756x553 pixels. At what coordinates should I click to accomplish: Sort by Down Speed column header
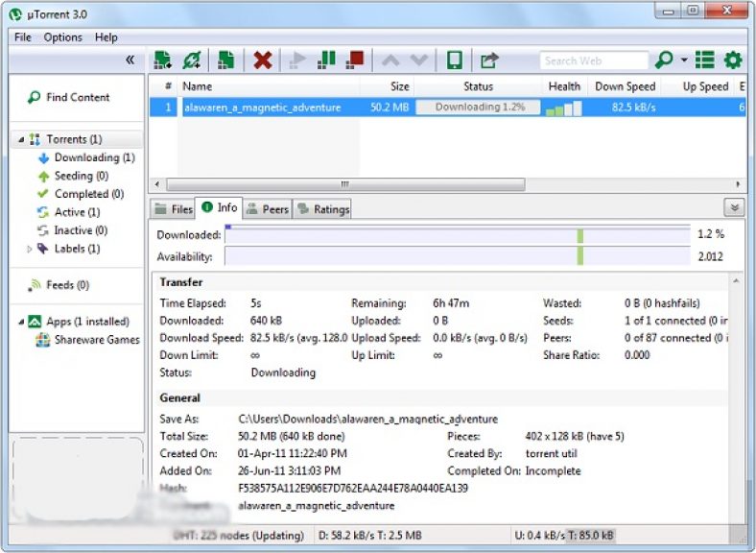pyautogui.click(x=625, y=86)
